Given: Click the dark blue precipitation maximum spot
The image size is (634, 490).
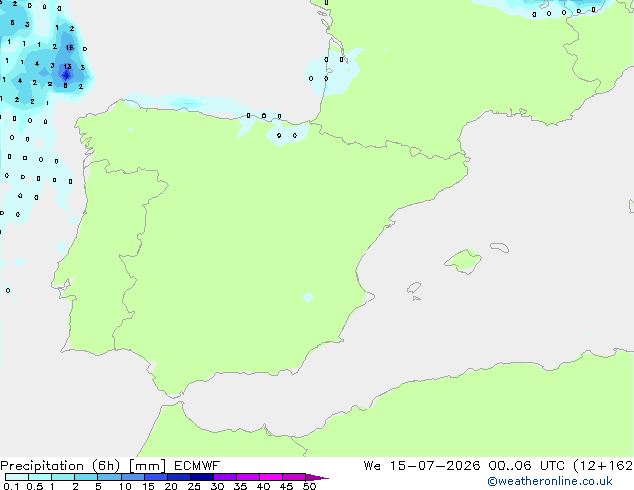Looking at the screenshot, I should coord(66,75).
